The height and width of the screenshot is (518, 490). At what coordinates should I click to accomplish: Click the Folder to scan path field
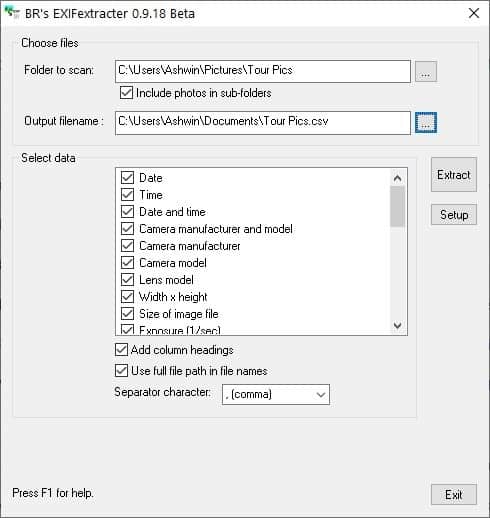(263, 71)
